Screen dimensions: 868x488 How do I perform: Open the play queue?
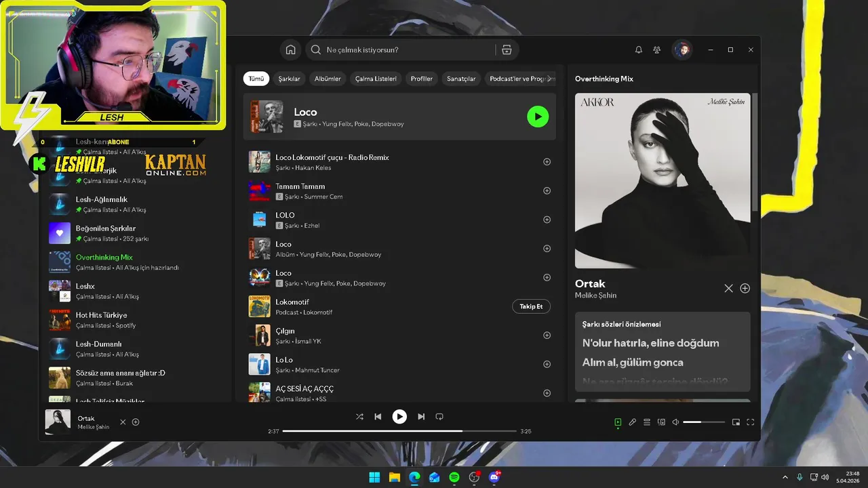pos(647,422)
